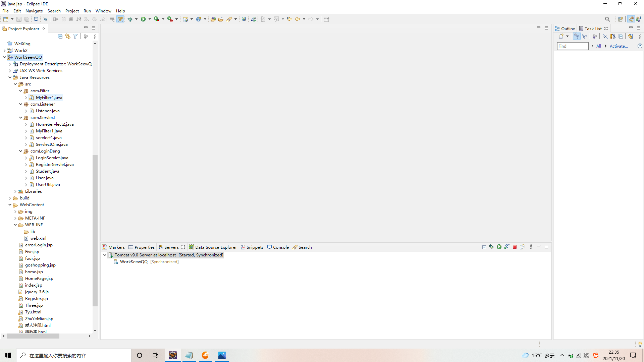Click the Find field in Task List

[572, 46]
